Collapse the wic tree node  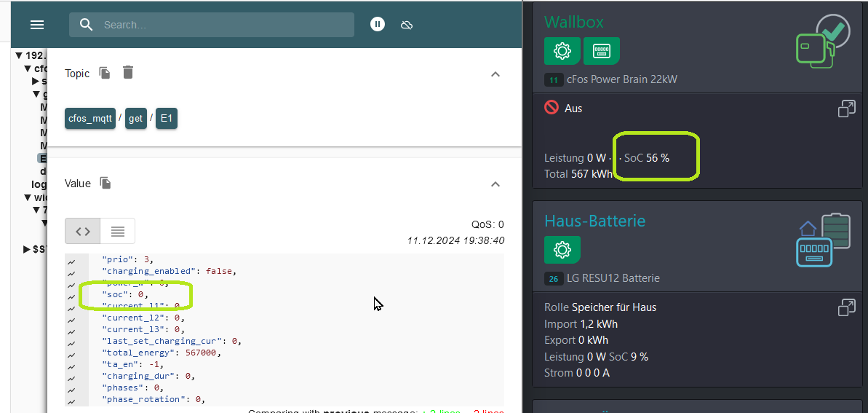[x=28, y=197]
